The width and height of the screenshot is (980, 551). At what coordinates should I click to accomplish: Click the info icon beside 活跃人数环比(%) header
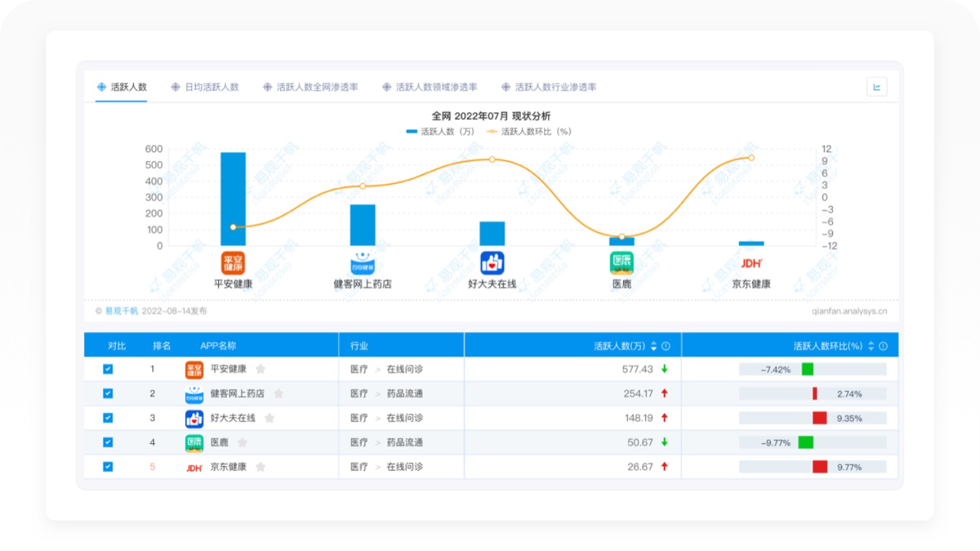click(883, 346)
